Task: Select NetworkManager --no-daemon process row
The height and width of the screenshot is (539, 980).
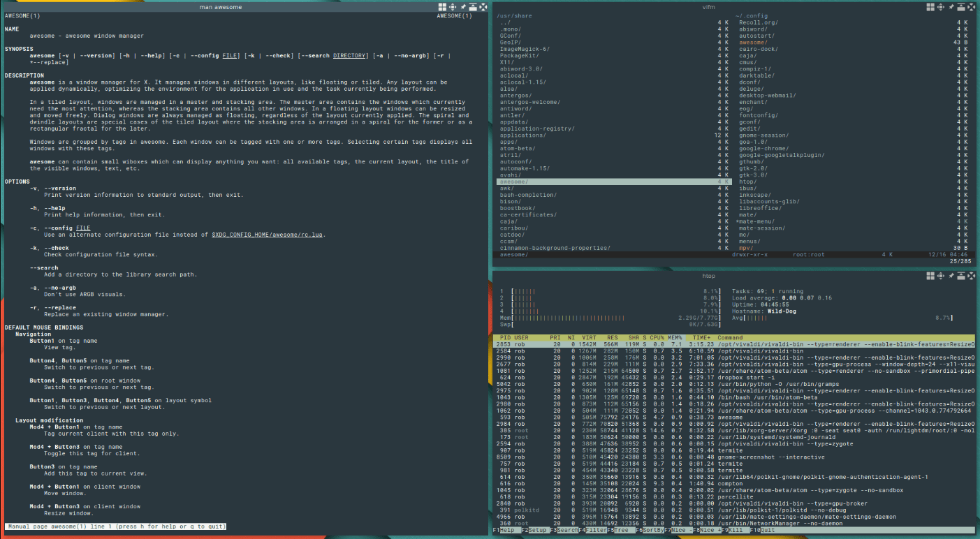Action: click(733, 524)
